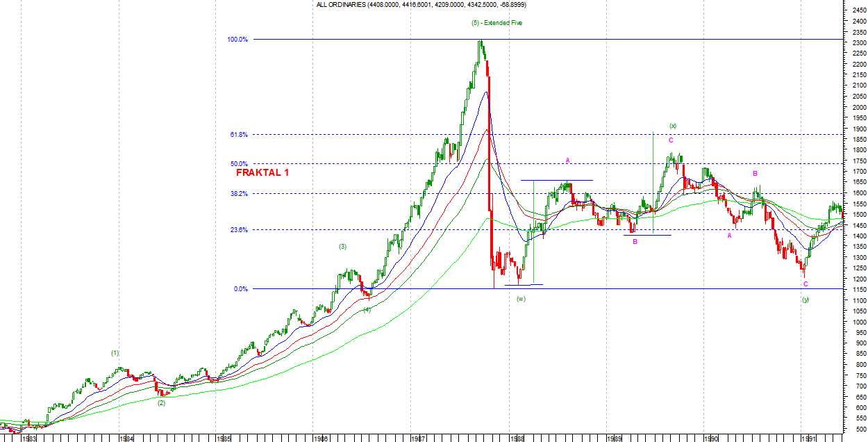Click the 2300 value on price axis
Viewport: 868px width, 442px height.
coord(858,43)
